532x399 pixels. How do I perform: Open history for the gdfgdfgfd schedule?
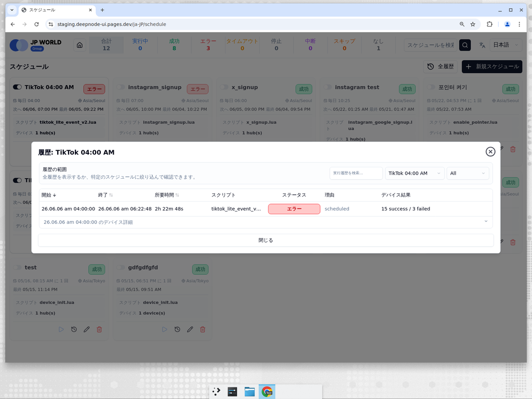coord(178,329)
